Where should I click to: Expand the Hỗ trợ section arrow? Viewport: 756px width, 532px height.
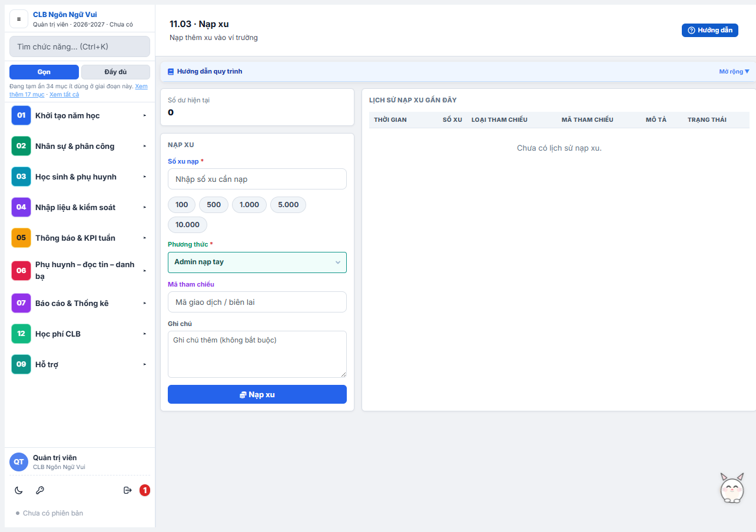click(x=145, y=364)
